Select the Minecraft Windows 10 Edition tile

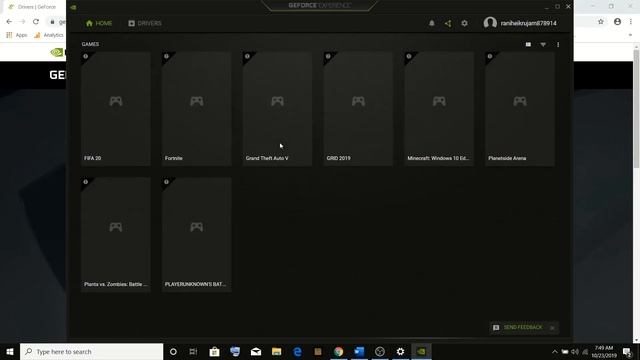(439, 109)
